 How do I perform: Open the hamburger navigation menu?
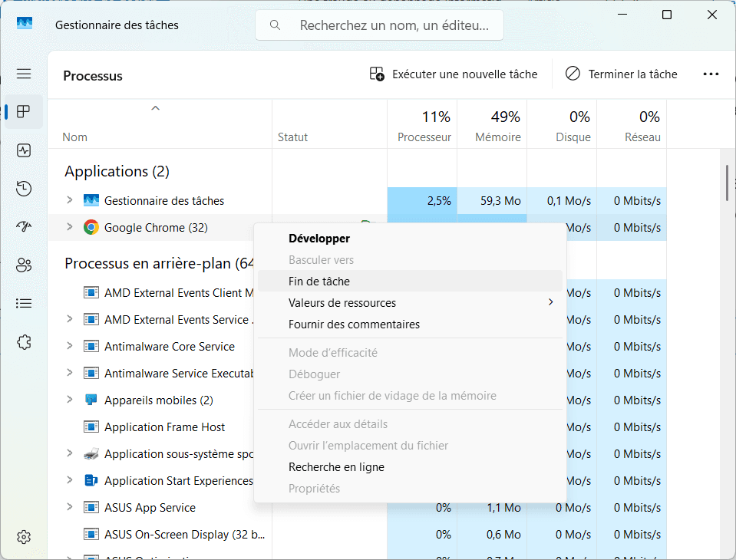(x=24, y=74)
